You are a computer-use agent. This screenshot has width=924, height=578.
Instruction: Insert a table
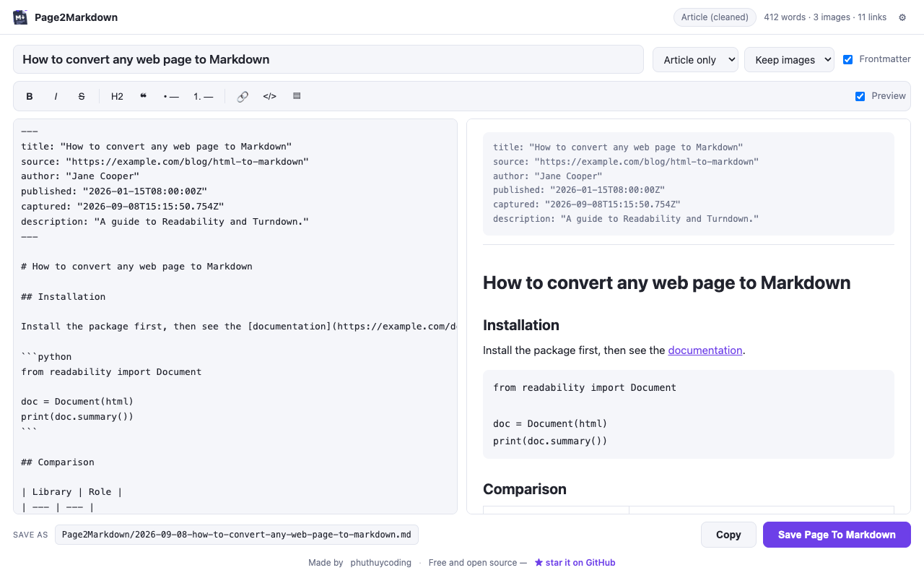[x=297, y=96]
